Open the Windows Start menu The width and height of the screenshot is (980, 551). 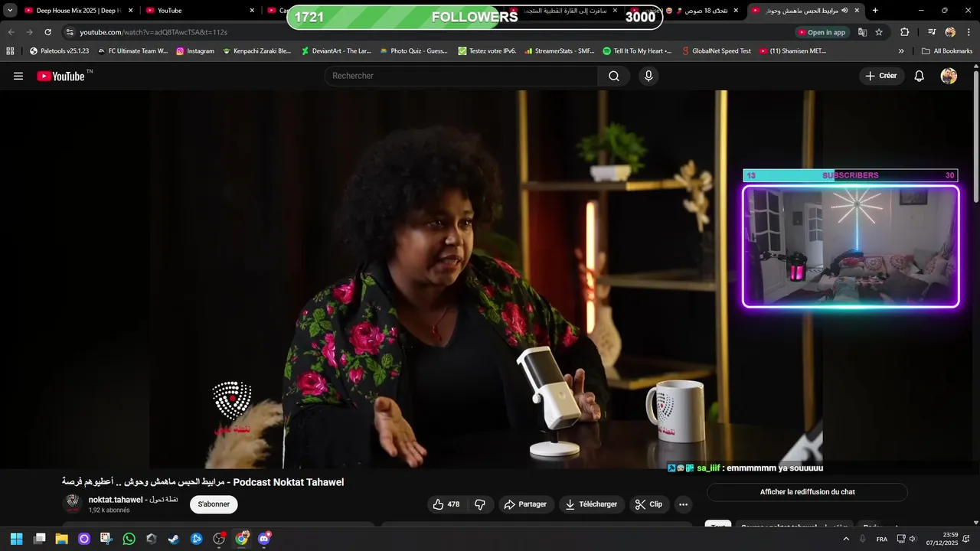(16, 539)
